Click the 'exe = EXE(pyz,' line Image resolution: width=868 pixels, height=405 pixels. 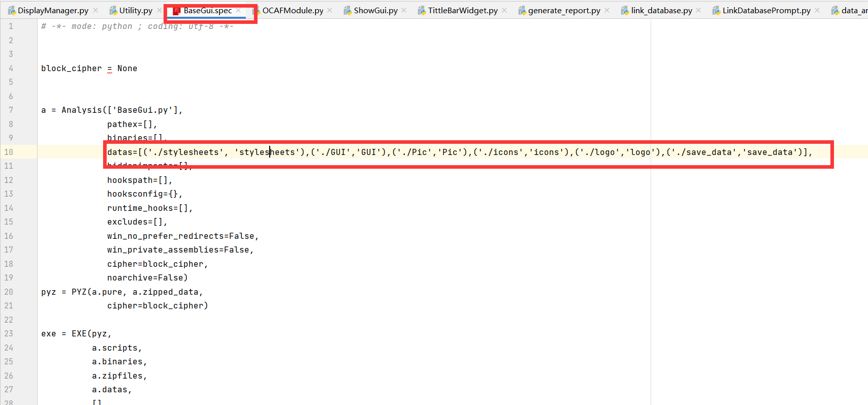click(76, 334)
